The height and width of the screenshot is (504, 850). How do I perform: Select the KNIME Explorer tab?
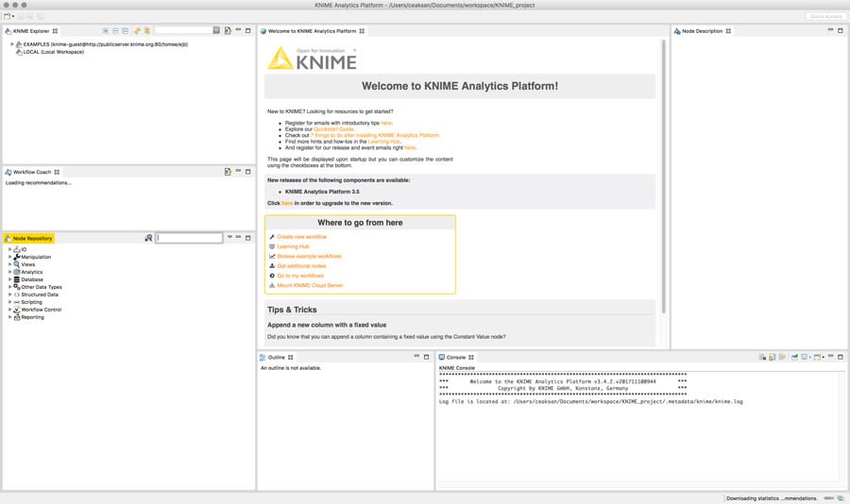click(31, 31)
